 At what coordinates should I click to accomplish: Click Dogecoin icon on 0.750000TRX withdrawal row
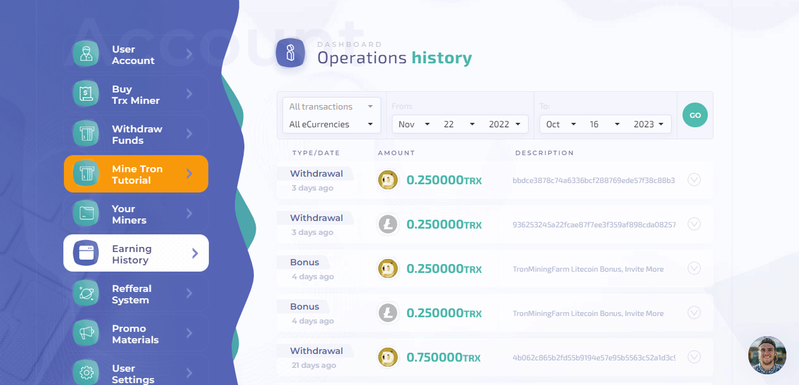pos(388,357)
